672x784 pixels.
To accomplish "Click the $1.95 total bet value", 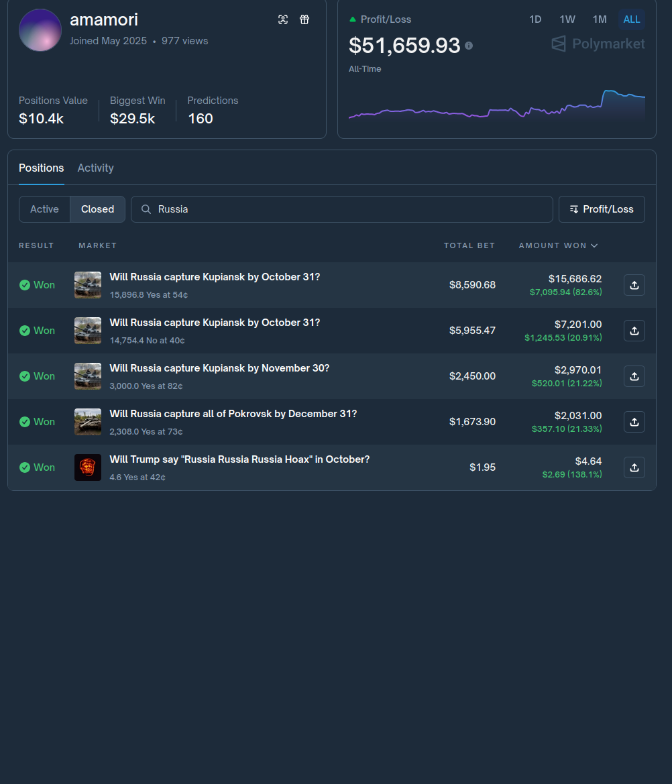I will pos(482,467).
